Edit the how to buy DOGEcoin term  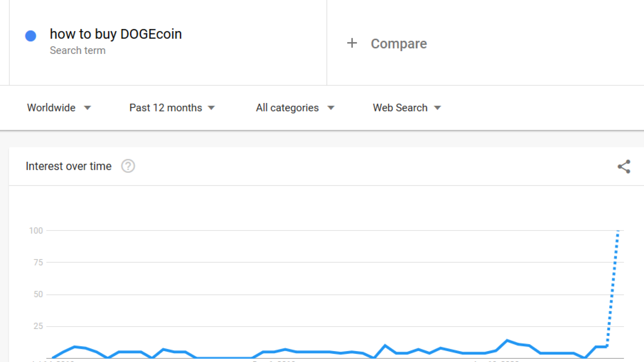coord(116,34)
